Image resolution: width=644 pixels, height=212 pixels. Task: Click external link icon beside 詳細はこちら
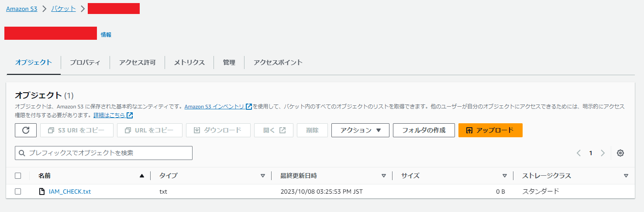(130, 115)
